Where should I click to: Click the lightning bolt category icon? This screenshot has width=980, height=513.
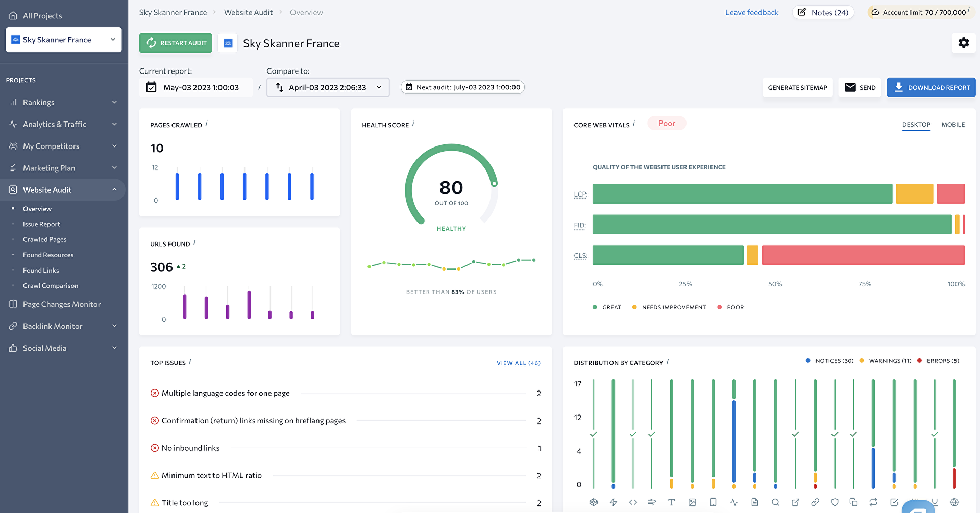click(614, 502)
